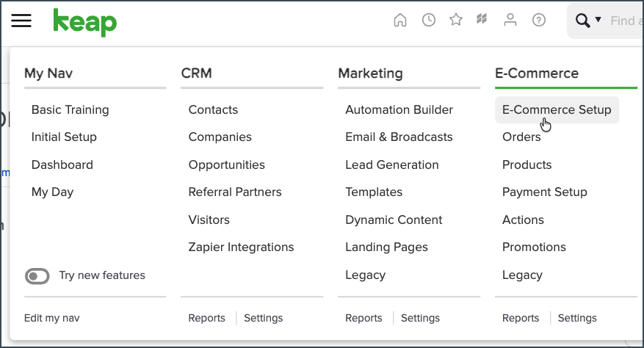This screenshot has height=348, width=644.
Task: Open Settings under E-Commerce
Action: [x=577, y=318]
